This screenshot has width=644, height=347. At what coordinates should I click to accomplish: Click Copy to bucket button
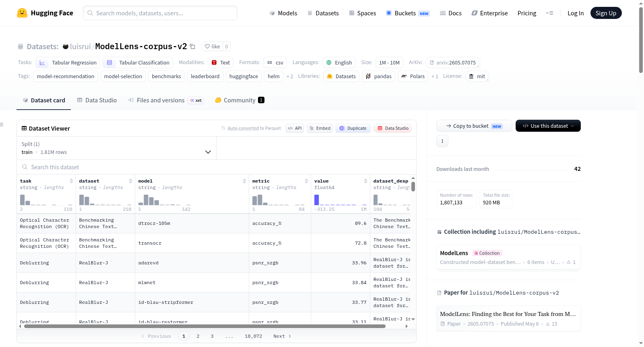point(474,126)
